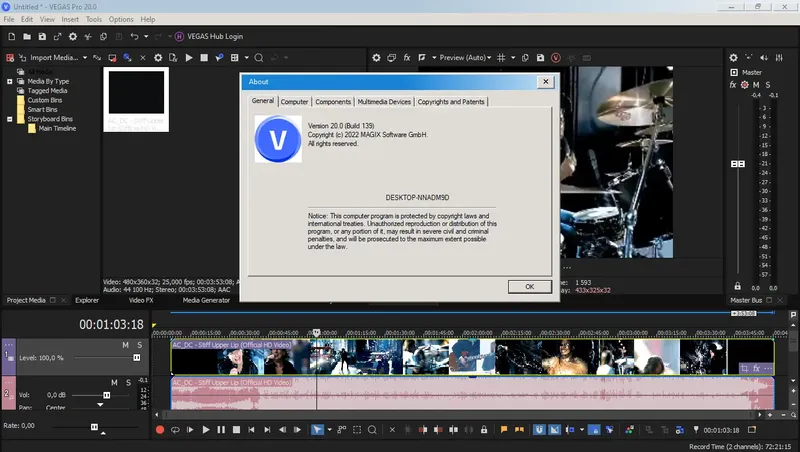Switch to the Explorer tab
Image resolution: width=800 pixels, height=452 pixels.
click(87, 300)
